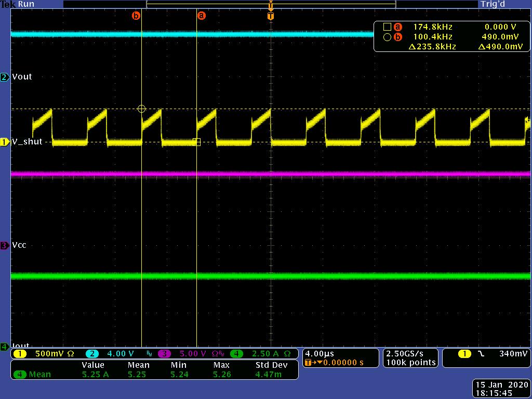
Task: Click square cursor 'a' icon in readout
Action: pos(387,27)
